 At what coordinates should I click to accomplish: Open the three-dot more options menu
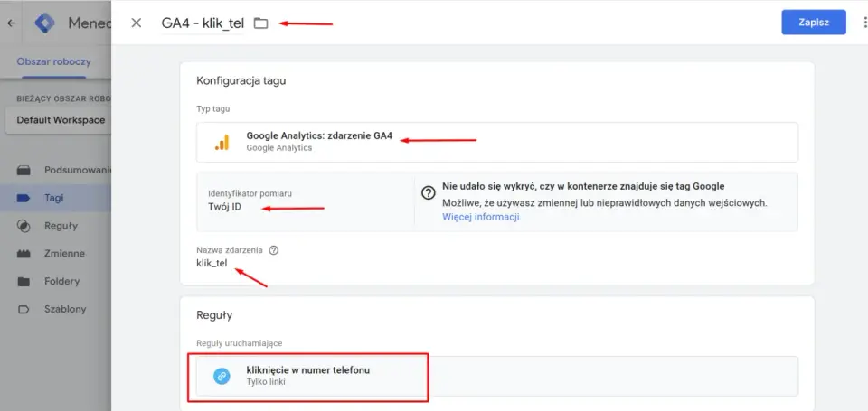tap(864, 23)
